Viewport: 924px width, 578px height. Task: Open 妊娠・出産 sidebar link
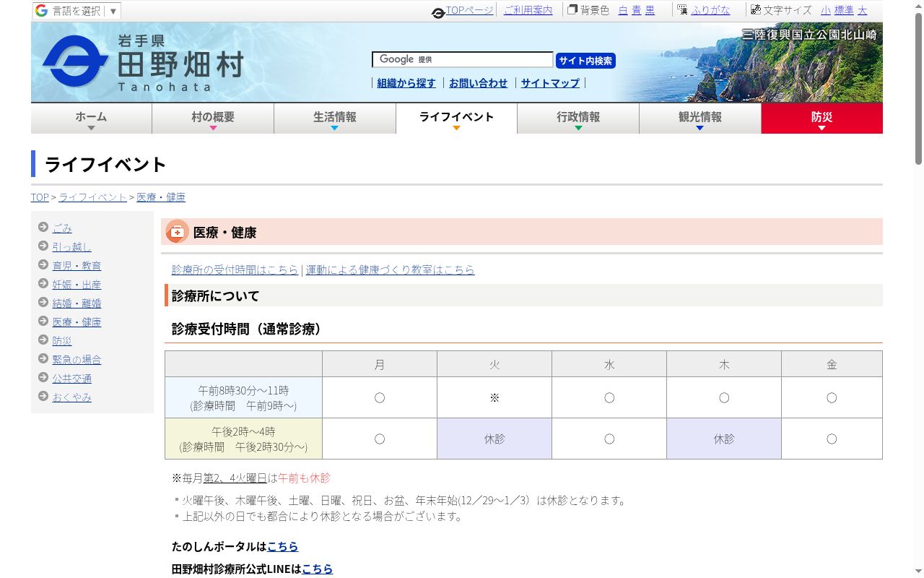coord(77,285)
